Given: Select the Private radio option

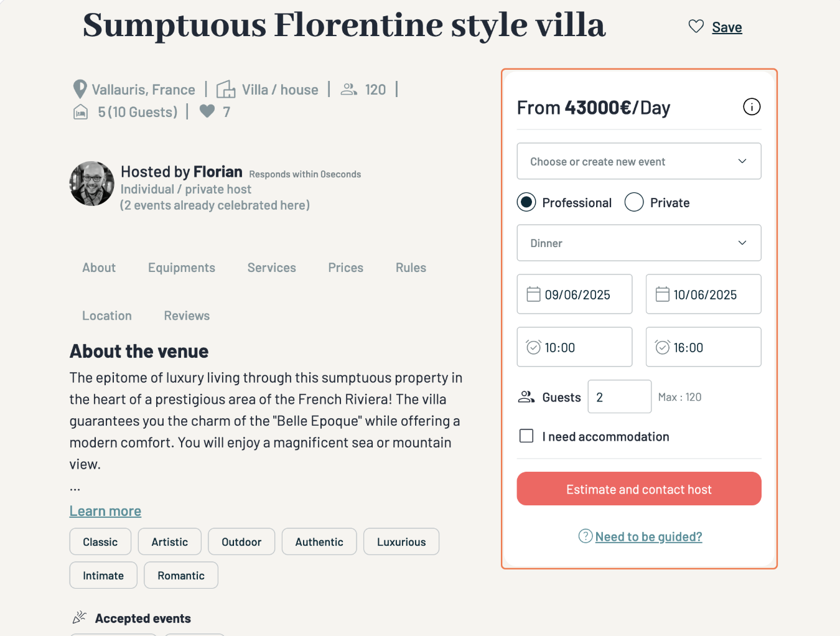Looking at the screenshot, I should 634,202.
